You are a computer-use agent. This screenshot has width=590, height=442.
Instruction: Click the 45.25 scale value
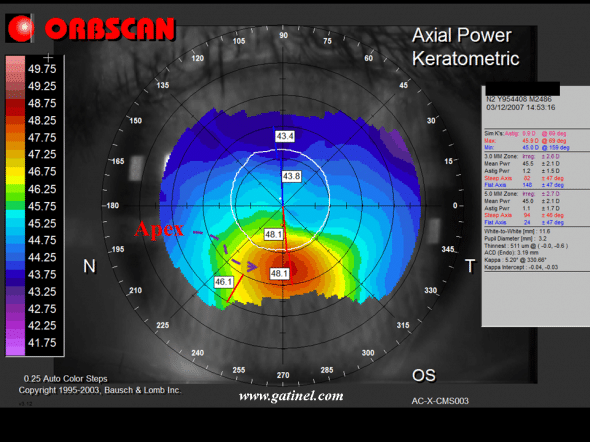click(x=42, y=223)
